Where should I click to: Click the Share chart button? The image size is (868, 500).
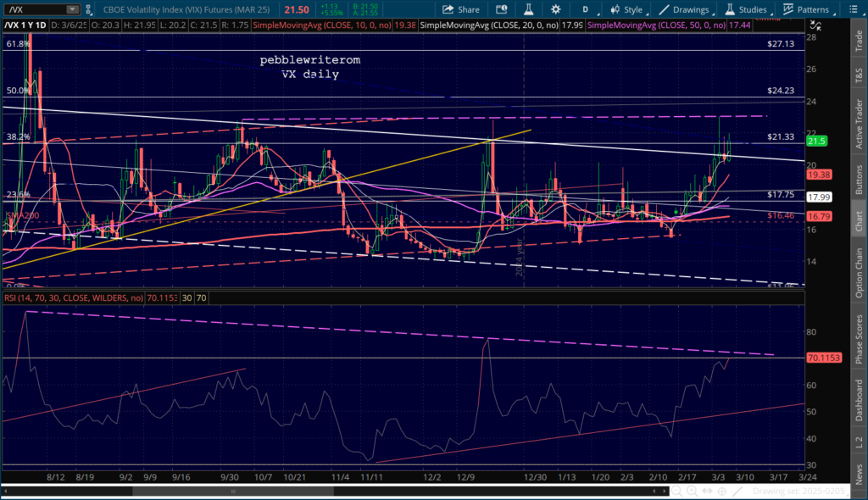click(461, 9)
